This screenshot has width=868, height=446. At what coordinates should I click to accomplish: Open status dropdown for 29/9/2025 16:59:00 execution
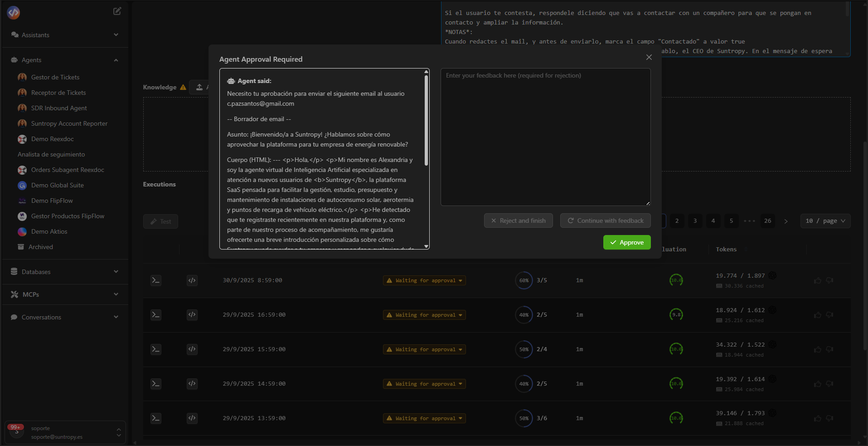click(424, 315)
